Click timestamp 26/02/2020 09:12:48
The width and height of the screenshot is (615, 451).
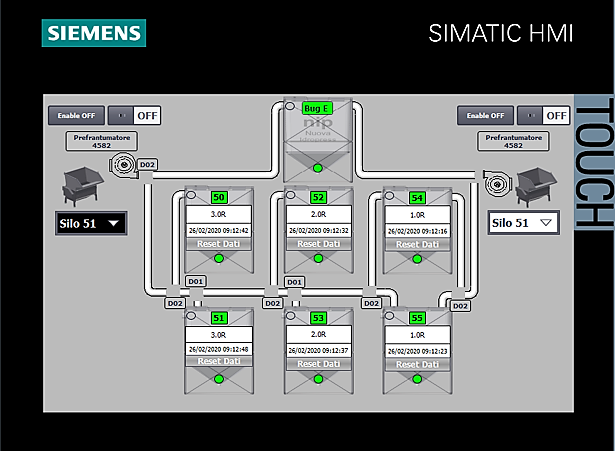click(218, 349)
